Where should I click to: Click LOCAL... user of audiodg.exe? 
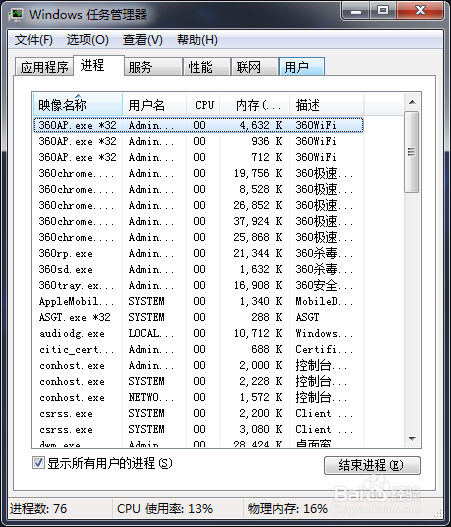(x=151, y=333)
